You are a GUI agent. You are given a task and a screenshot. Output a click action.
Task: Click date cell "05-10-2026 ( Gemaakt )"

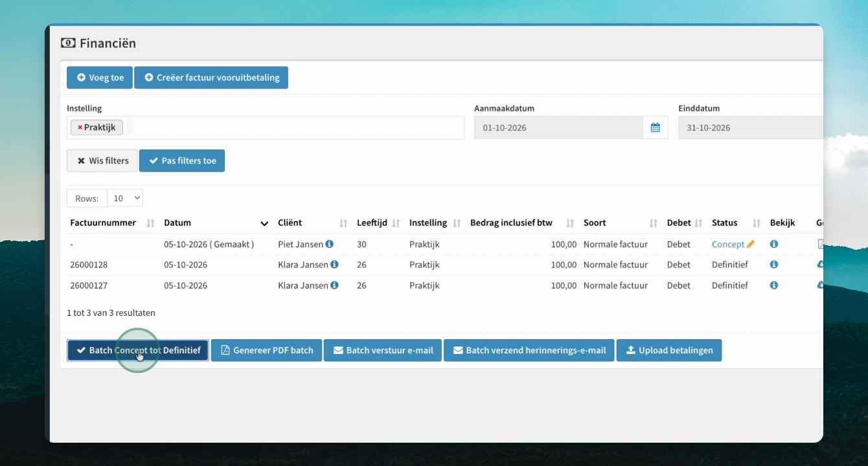point(209,244)
